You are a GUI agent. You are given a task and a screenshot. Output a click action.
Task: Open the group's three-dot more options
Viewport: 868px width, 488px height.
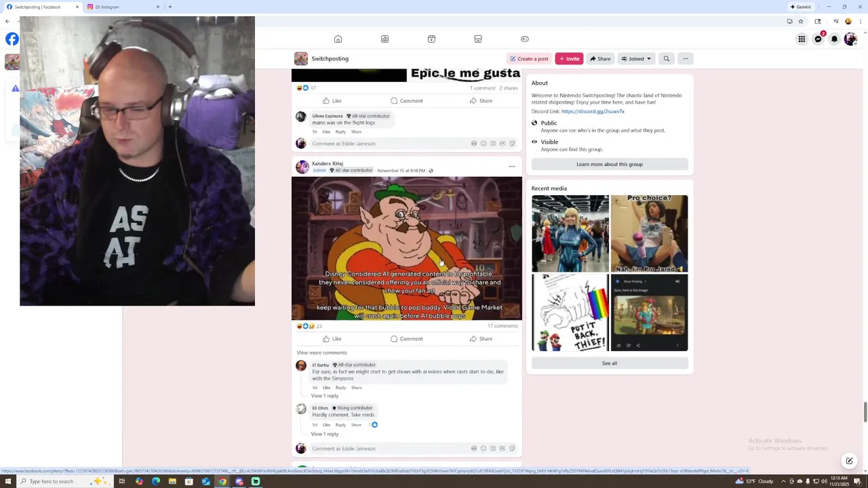(x=686, y=59)
